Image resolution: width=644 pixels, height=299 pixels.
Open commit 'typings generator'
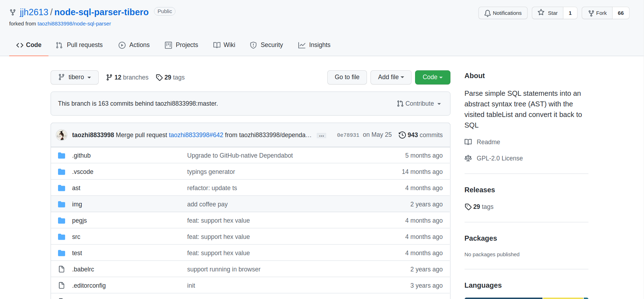coord(211,172)
